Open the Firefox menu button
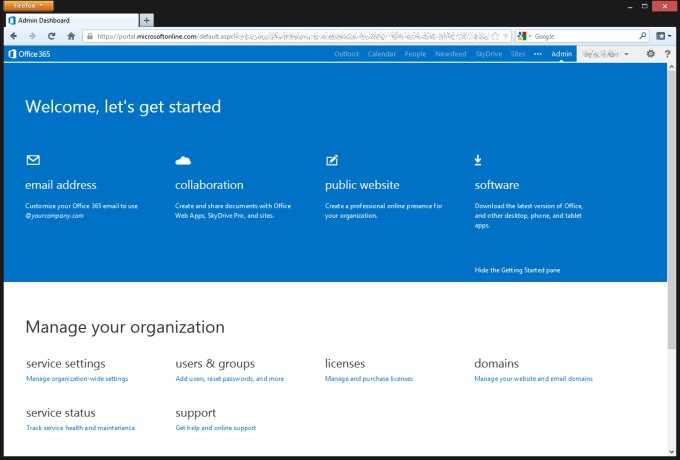 28,6
